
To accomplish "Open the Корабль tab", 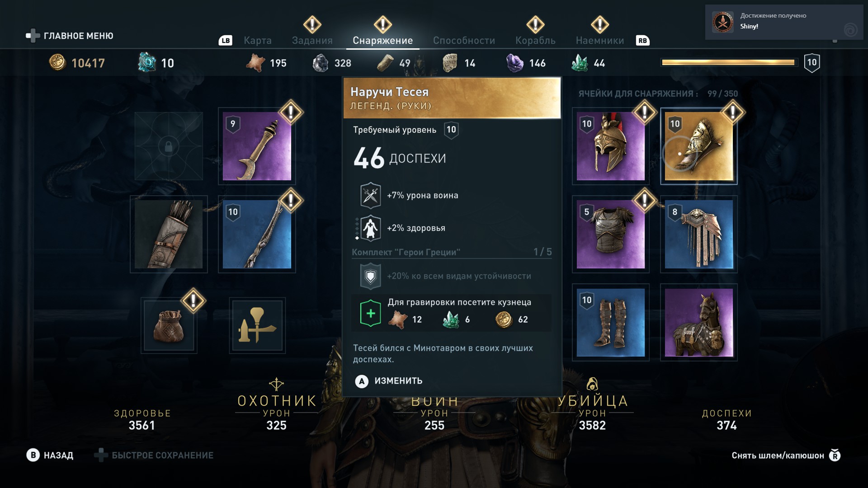I will pos(535,40).
